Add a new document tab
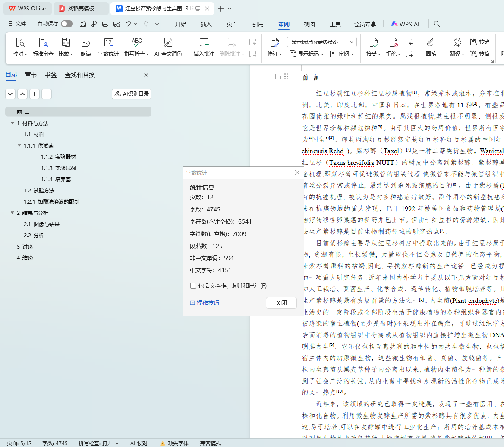The width and height of the screenshot is (504, 447). (221, 9)
